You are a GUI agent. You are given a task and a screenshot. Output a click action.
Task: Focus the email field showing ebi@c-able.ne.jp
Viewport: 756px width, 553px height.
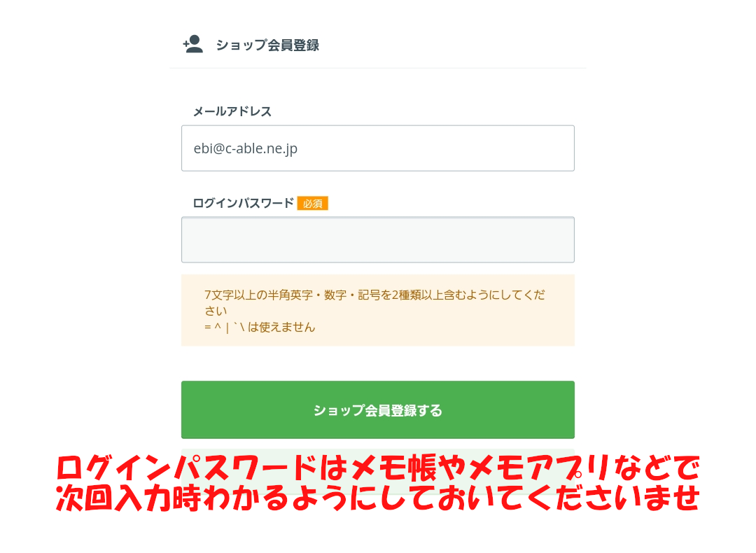tap(378, 148)
